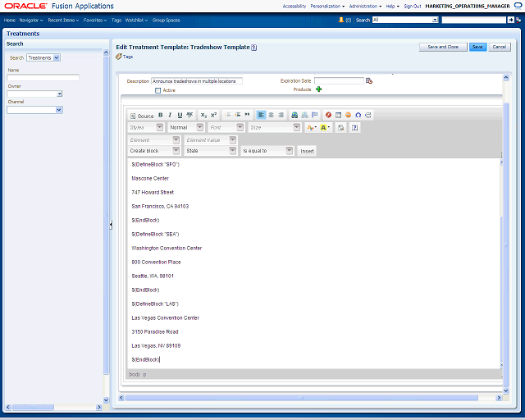Open background highlight color picker
Viewport: 525px width, 420px height.
tap(325, 128)
